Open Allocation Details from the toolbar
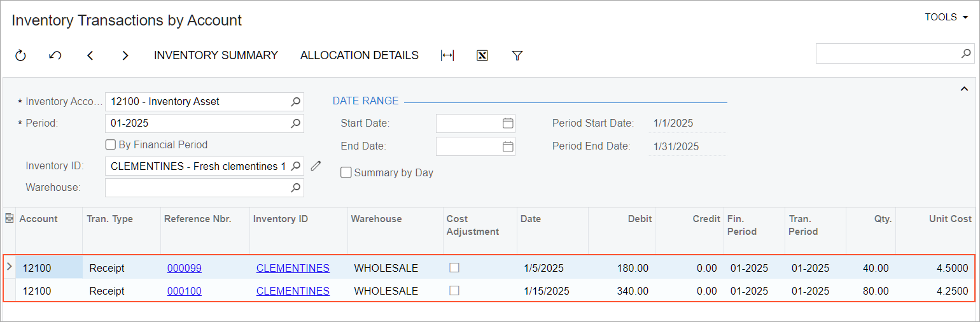Viewport: 980px width, 322px height. (x=359, y=55)
